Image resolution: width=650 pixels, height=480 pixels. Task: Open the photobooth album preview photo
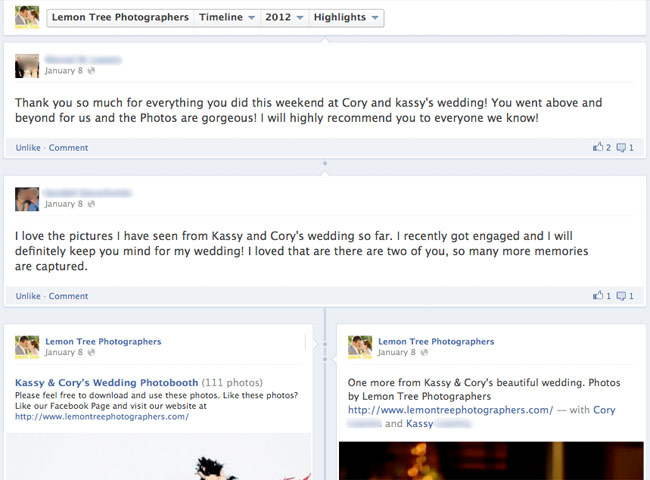pos(159,456)
